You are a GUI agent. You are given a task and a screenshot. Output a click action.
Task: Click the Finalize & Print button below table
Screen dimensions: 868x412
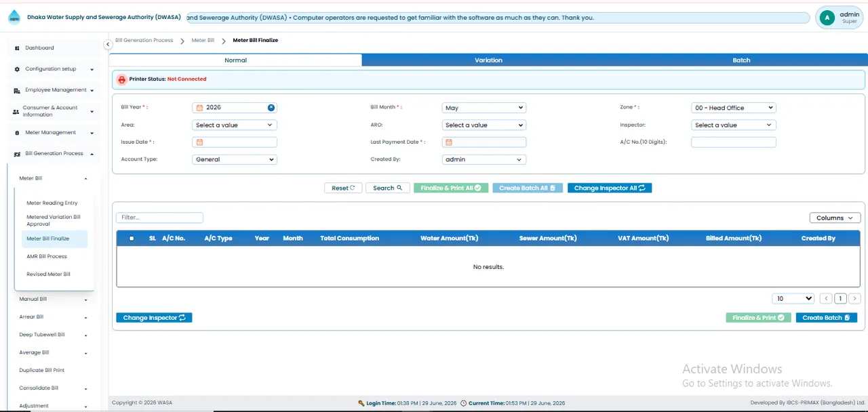click(x=758, y=318)
